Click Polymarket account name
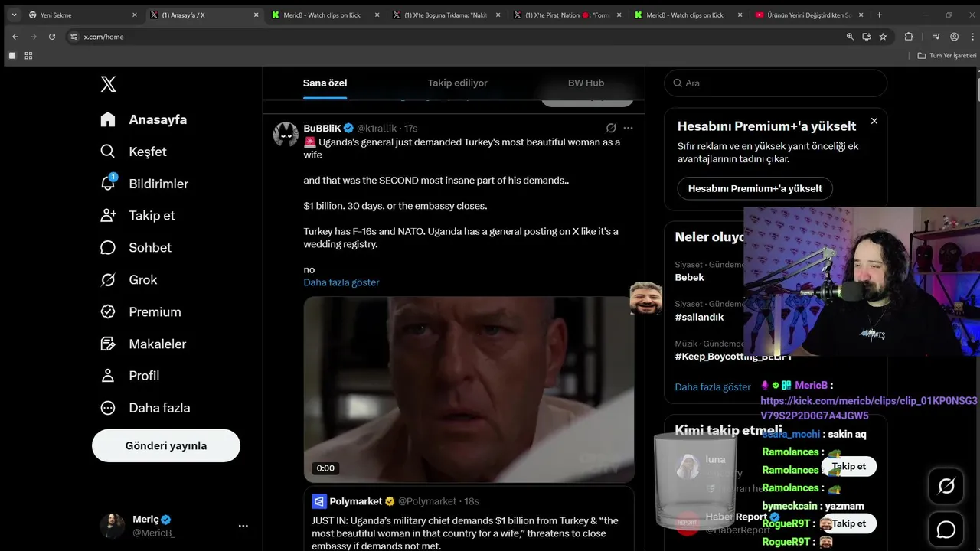The image size is (980, 551). [x=356, y=501]
